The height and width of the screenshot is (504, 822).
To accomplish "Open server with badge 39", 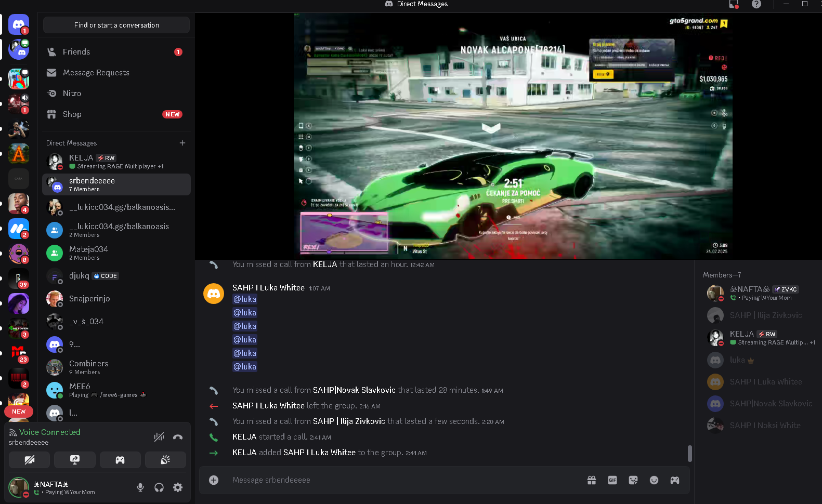I will click(x=19, y=278).
